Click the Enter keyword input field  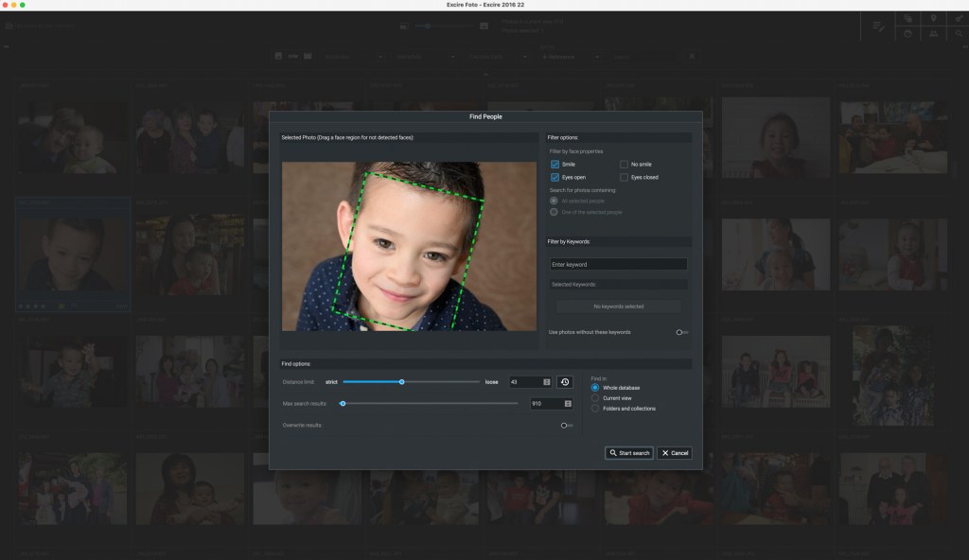click(x=618, y=265)
